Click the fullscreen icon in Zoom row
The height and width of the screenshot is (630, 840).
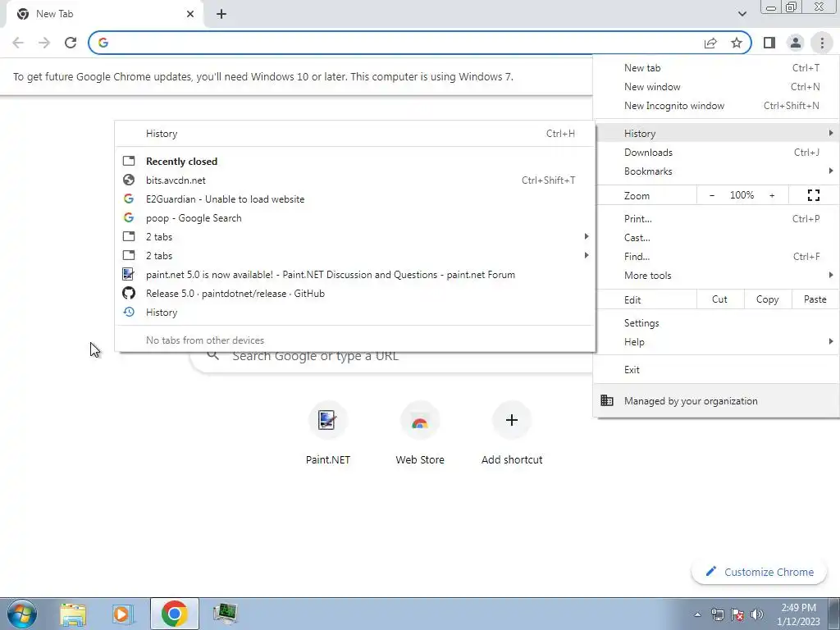pyautogui.click(x=813, y=195)
